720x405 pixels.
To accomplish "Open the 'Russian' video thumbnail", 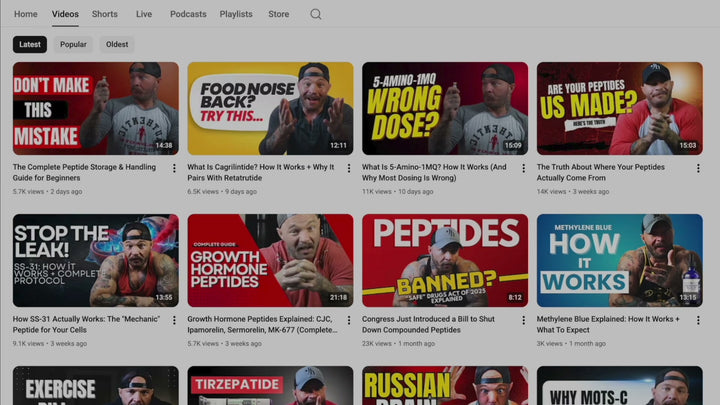I will [445, 386].
